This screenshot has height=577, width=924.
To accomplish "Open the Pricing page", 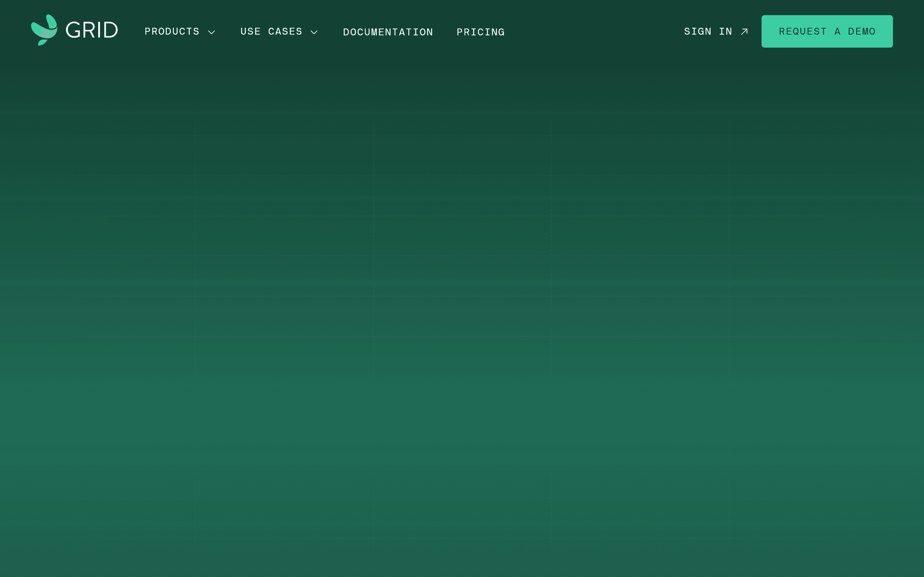I will click(481, 32).
